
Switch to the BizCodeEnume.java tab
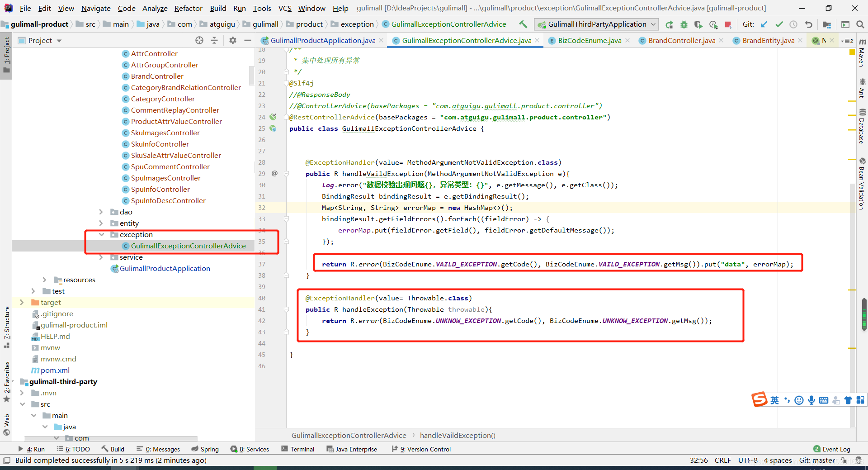click(589, 41)
